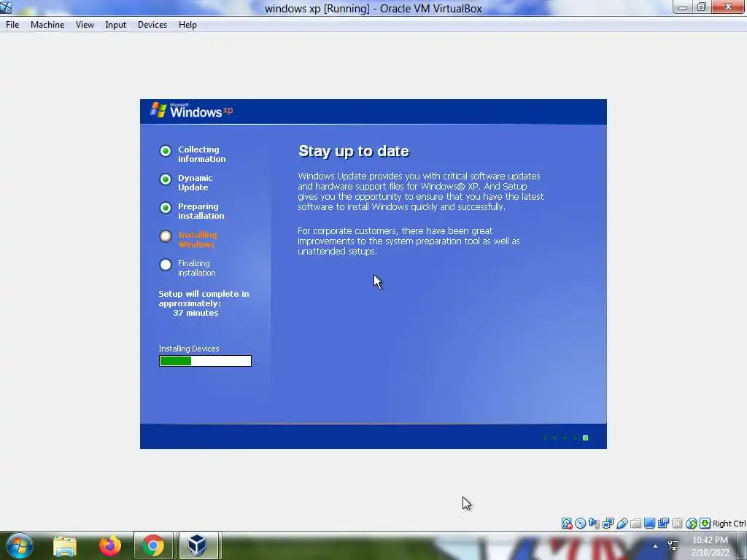Click the grey CPU features chip icon
Image resolution: width=747 pixels, height=560 pixels.
pos(677,524)
